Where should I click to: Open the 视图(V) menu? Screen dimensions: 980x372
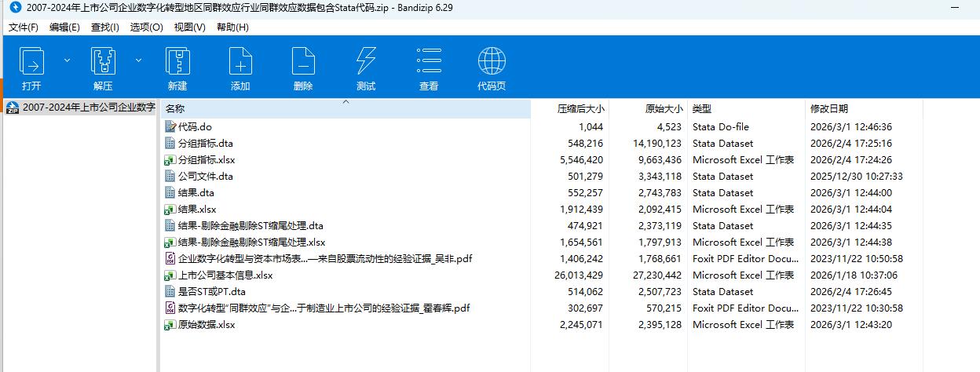189,27
